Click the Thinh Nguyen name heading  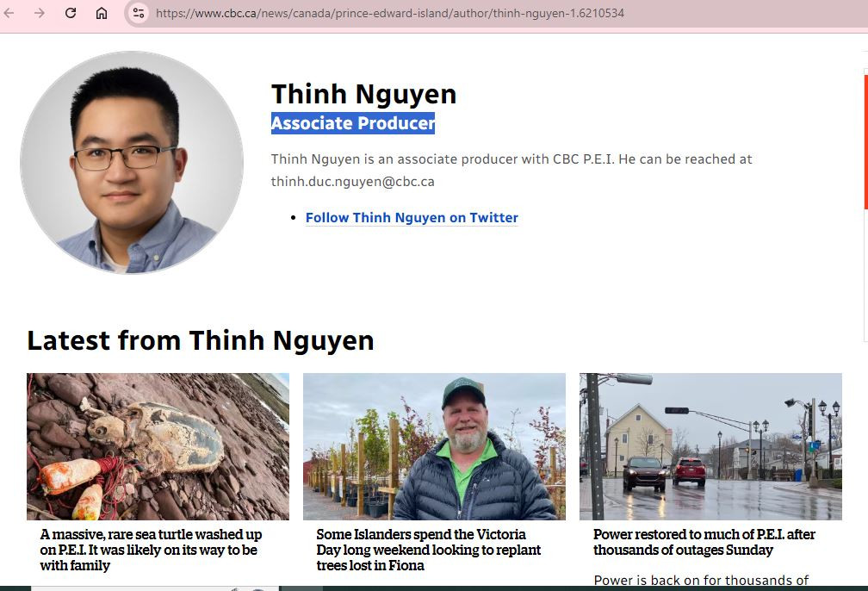pos(363,94)
